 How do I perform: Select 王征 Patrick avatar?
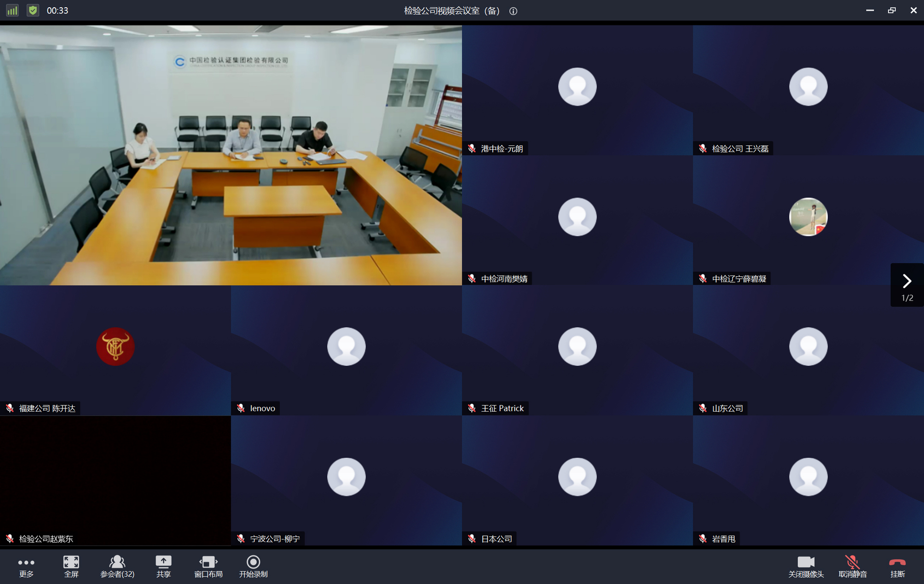point(577,347)
